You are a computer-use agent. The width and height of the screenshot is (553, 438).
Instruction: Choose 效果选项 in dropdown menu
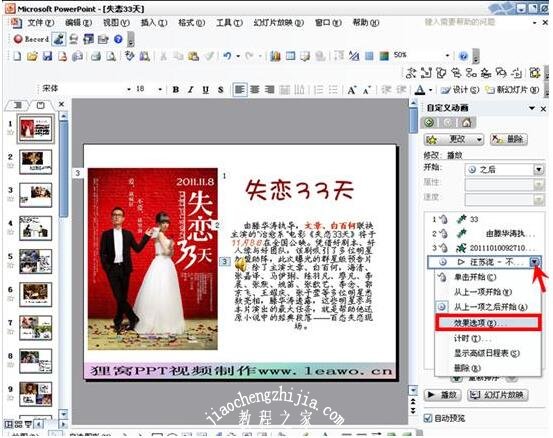pyautogui.click(x=488, y=323)
